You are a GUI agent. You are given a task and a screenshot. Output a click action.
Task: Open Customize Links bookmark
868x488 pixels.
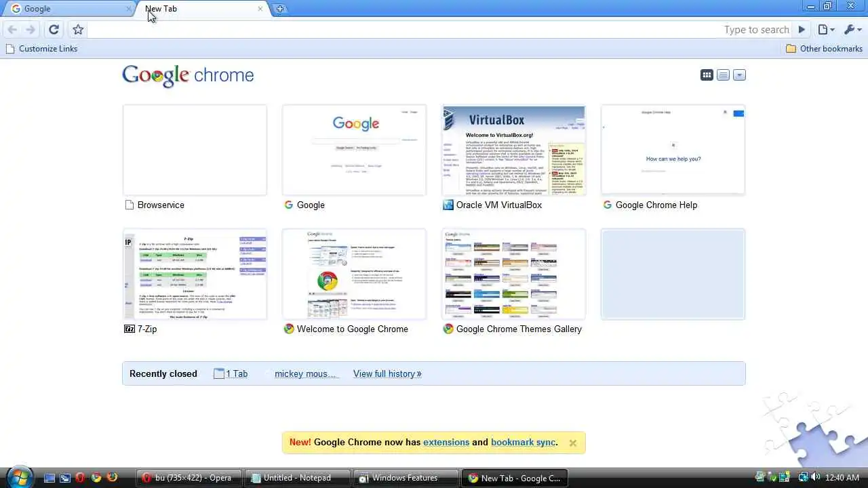[x=41, y=49]
